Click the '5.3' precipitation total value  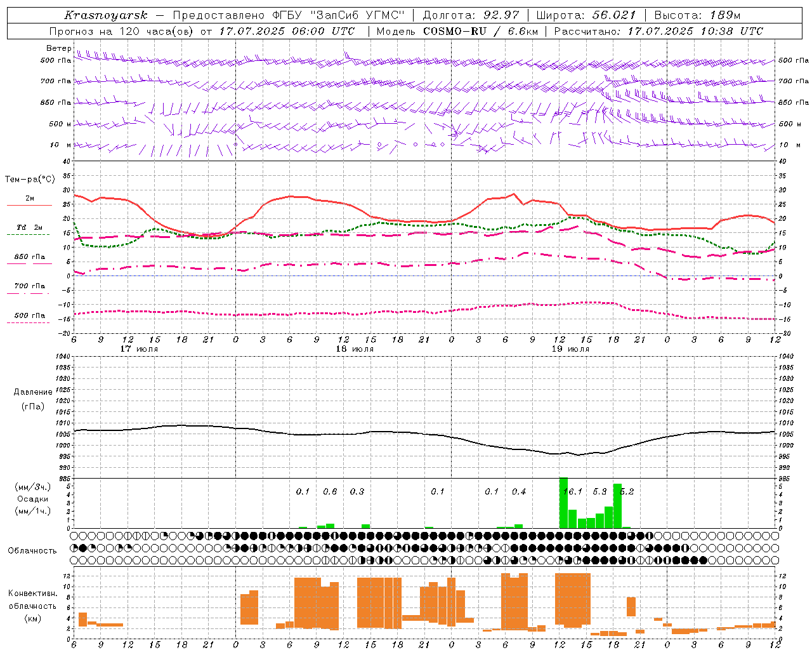(599, 491)
